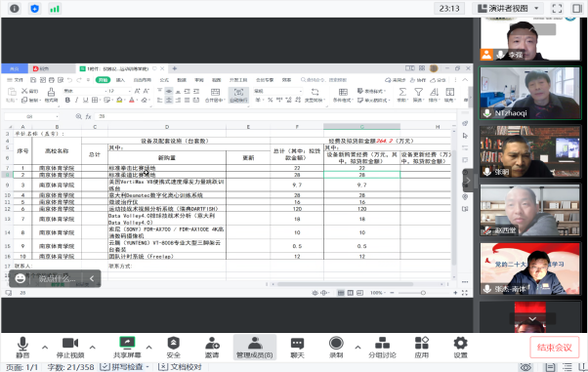Collapse the chat input bar arrow
The image size is (588, 372).
pos(92,278)
